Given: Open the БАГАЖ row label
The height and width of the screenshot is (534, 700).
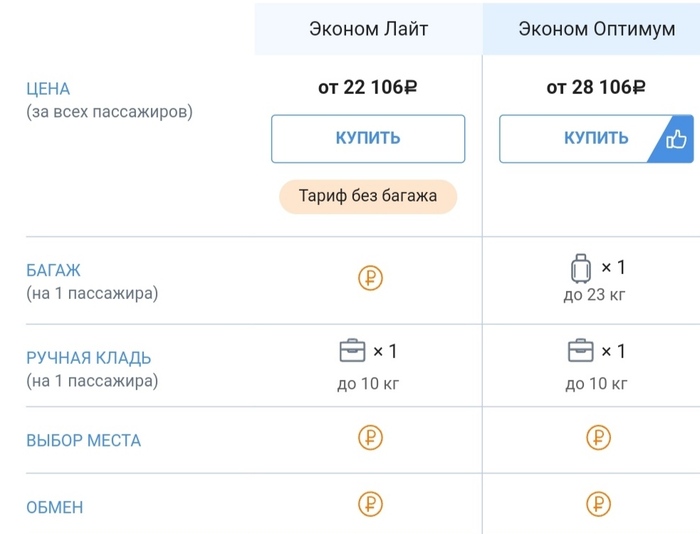Looking at the screenshot, I should click(x=53, y=270).
